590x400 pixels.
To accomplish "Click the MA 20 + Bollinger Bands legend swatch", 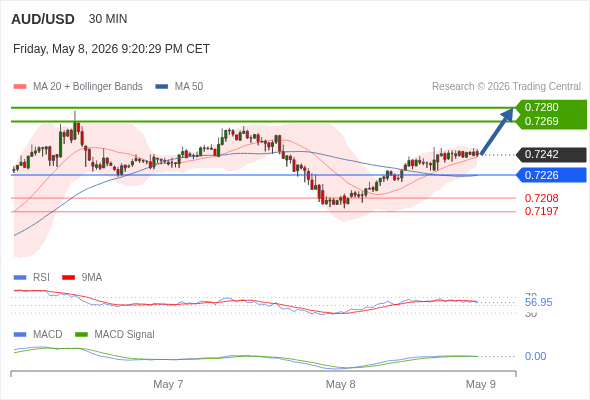I will click(x=20, y=87).
